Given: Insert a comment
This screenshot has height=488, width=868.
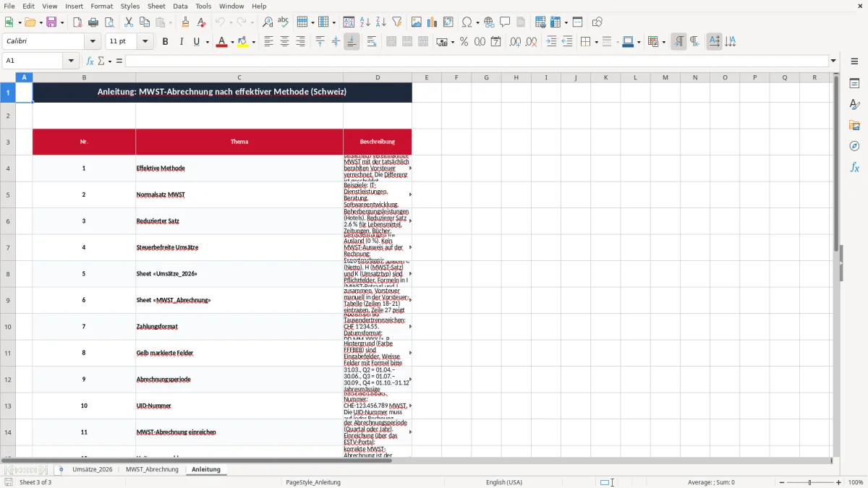Looking at the screenshot, I should [x=505, y=22].
